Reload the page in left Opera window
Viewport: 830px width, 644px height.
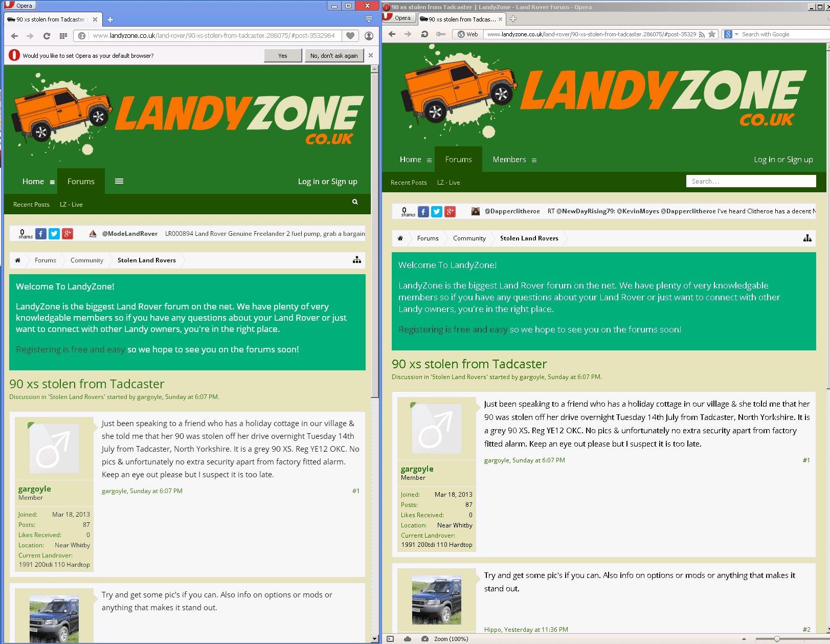(x=47, y=36)
